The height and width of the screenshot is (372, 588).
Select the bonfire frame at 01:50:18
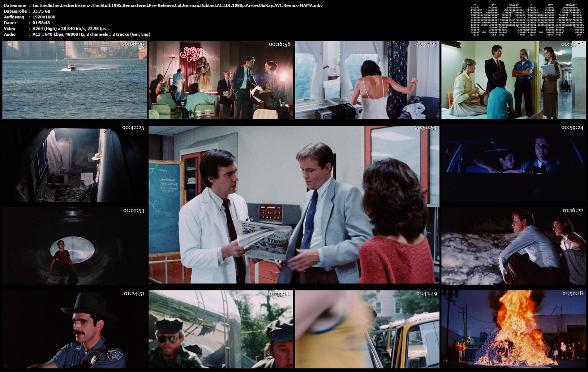[x=514, y=329]
